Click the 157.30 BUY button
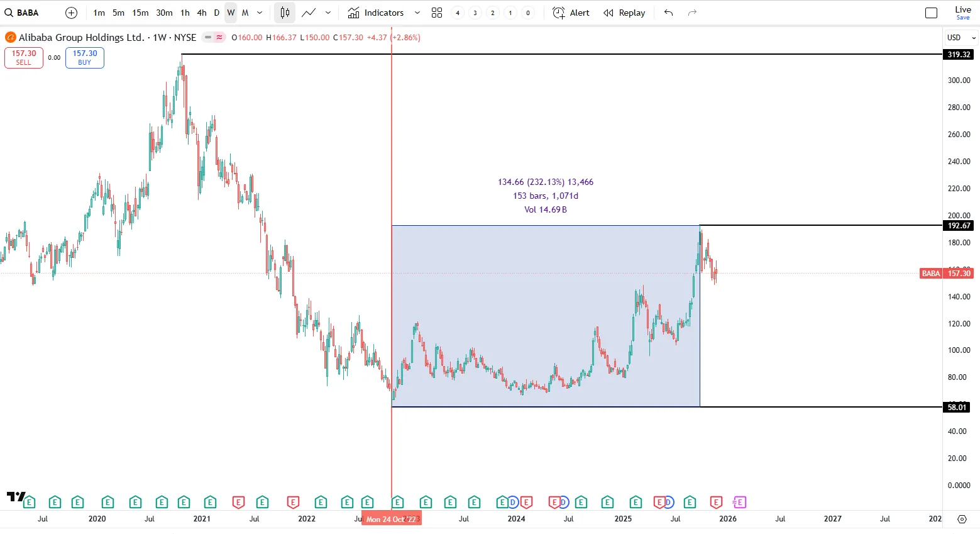The height and width of the screenshot is (534, 980). pos(85,58)
